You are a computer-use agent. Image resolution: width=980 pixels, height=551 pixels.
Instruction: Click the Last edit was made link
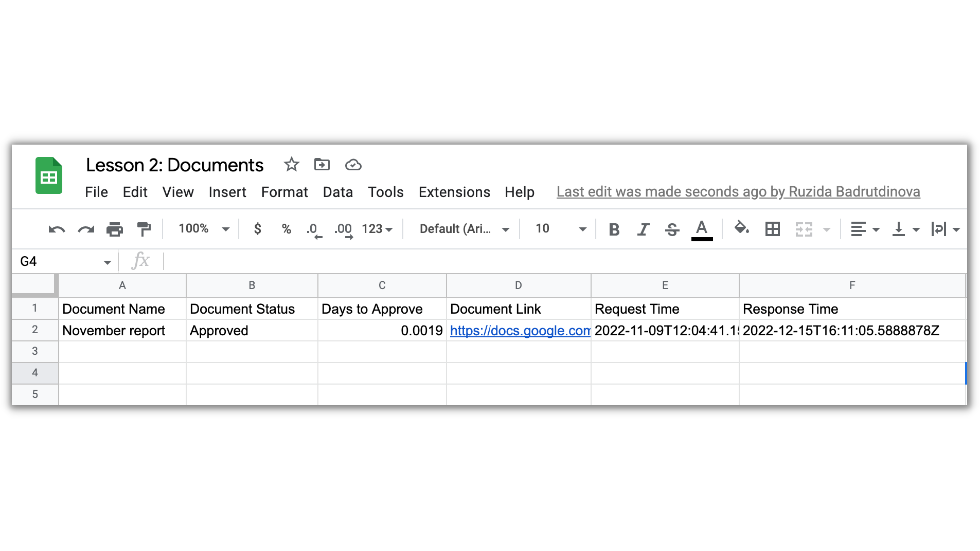(x=738, y=192)
